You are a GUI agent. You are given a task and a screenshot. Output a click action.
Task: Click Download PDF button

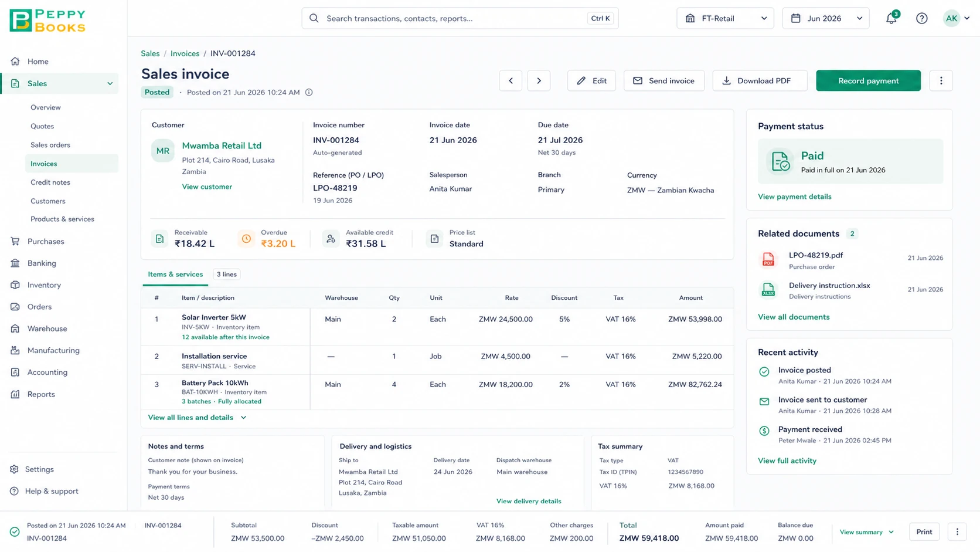pos(760,81)
